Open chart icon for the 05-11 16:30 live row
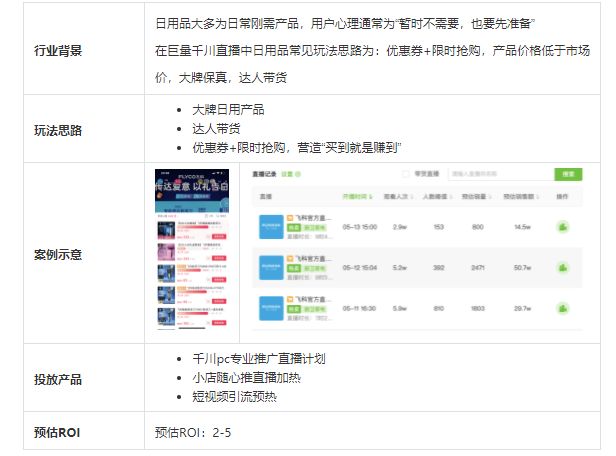This screenshot has width=616, height=456. point(563,309)
